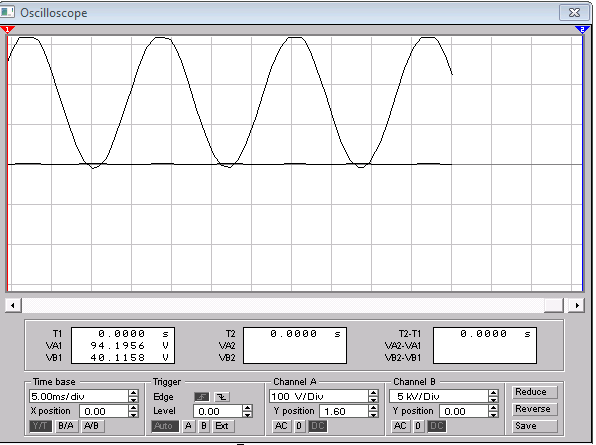Click Channel B Y position field

(464, 411)
